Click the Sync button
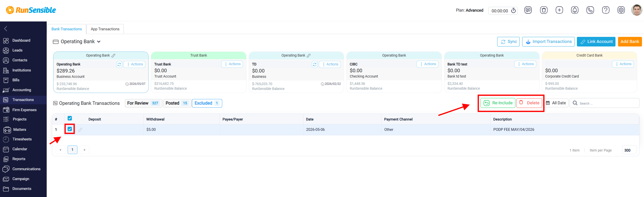Image resolution: width=644 pixels, height=197 pixels. coord(508,42)
